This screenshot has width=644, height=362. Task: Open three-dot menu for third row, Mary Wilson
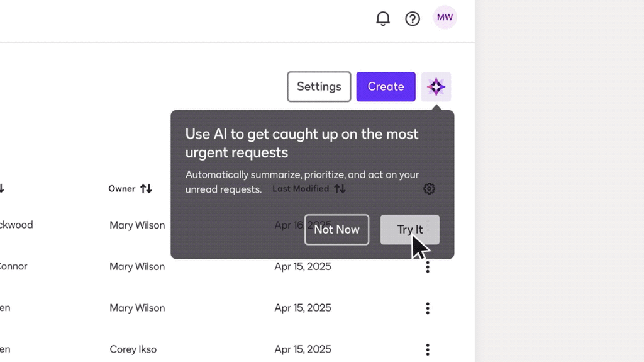click(x=428, y=308)
